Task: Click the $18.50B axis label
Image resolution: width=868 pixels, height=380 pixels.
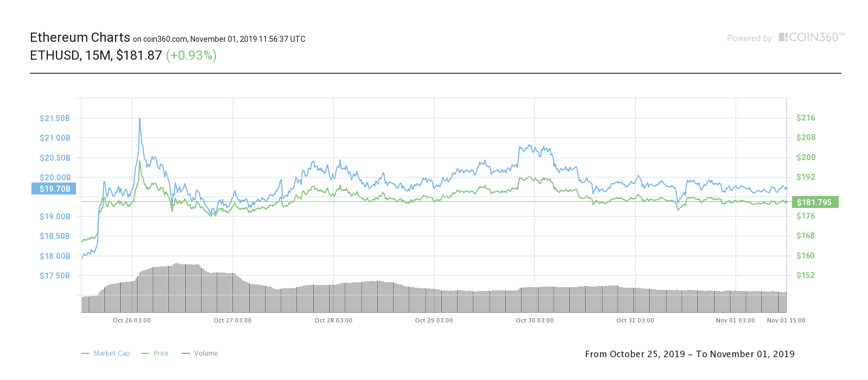Action: click(55, 236)
